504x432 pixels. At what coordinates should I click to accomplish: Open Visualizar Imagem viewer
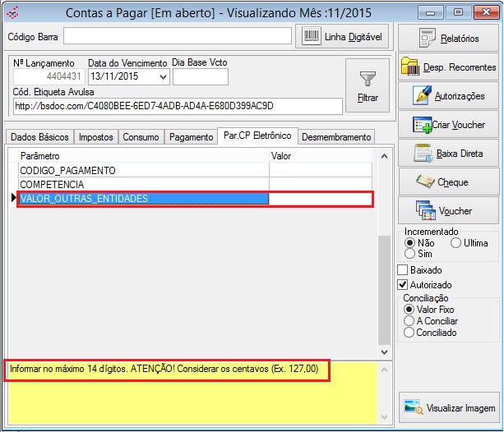[448, 407]
